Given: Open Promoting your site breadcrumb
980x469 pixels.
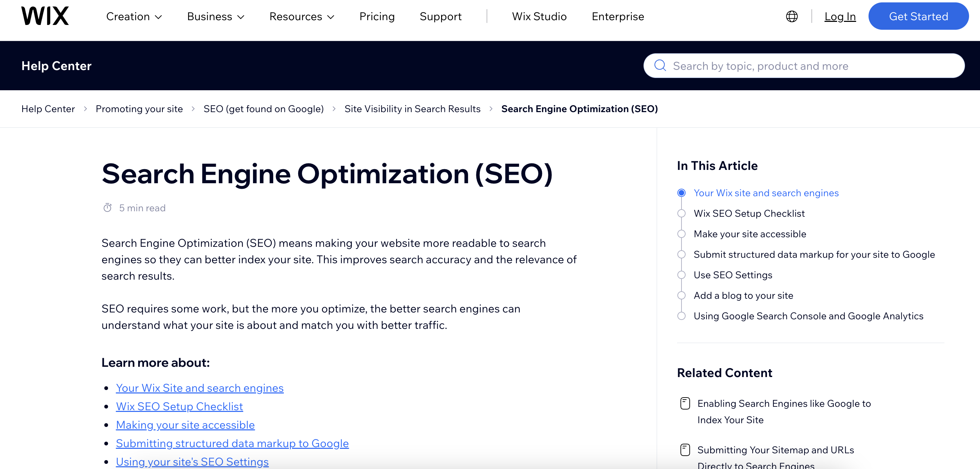Looking at the screenshot, I should pos(139,109).
